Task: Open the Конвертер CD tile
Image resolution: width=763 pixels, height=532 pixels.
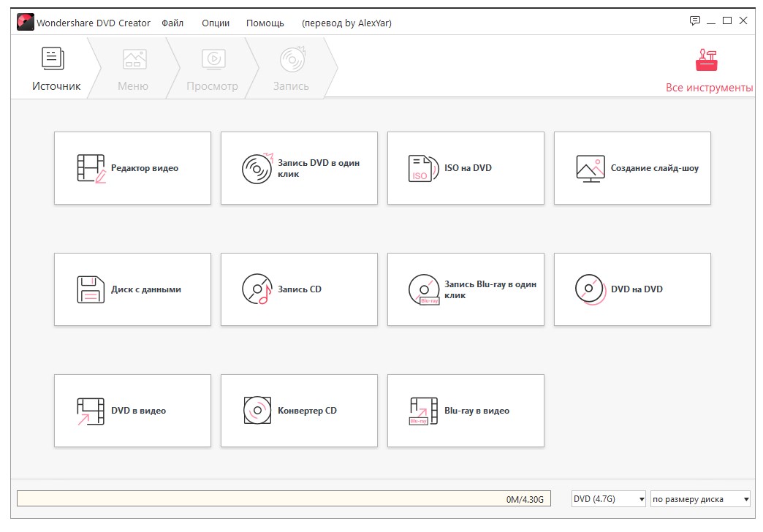Action: click(x=299, y=410)
